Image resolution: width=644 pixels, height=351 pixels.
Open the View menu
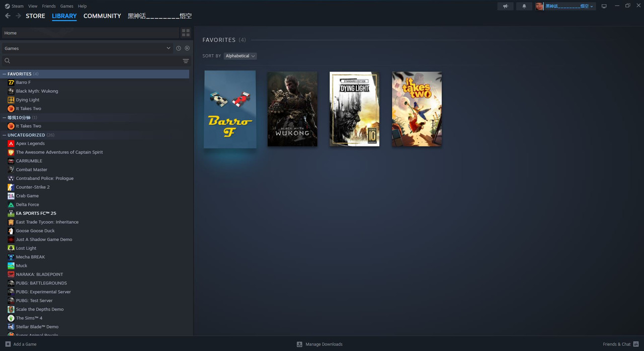point(33,6)
